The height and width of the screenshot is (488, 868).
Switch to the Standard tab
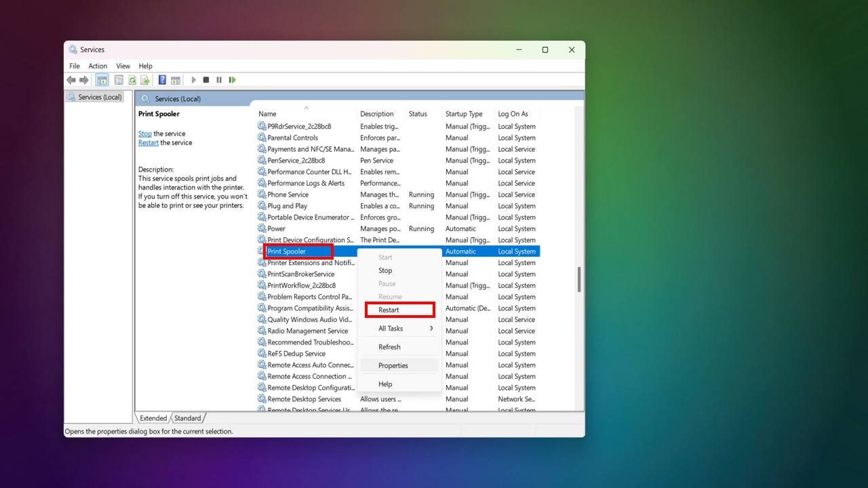(188, 418)
